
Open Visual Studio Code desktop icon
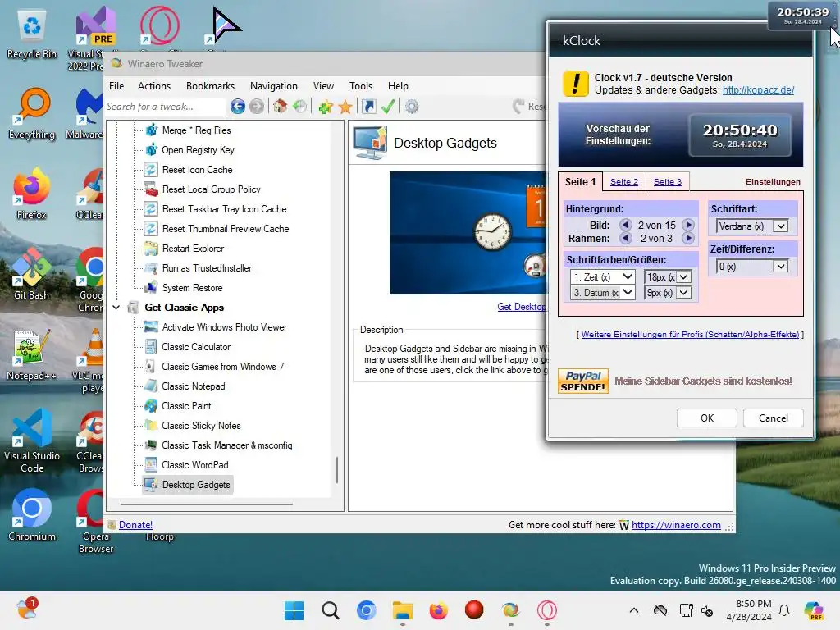tap(32, 441)
